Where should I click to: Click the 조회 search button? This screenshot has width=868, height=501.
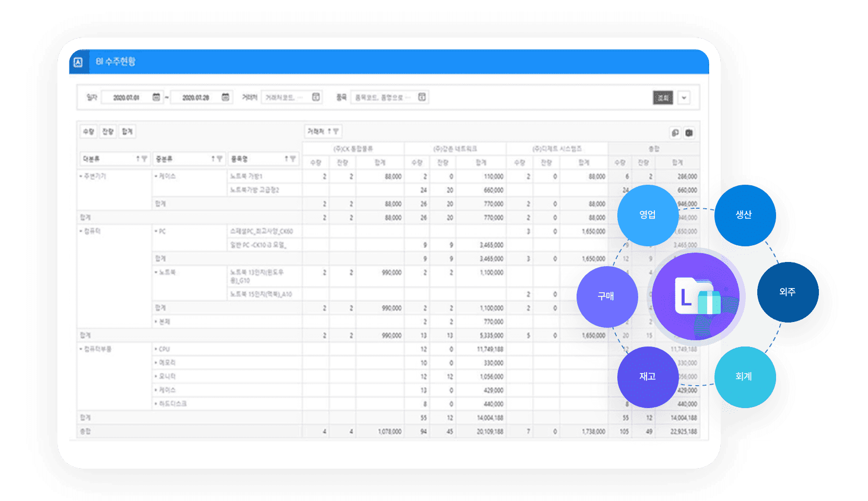click(663, 98)
